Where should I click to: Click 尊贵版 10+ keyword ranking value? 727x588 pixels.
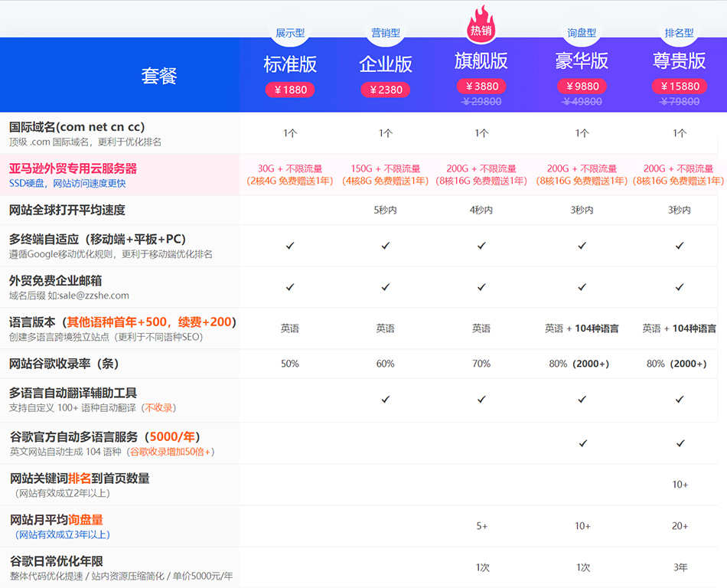[680, 485]
